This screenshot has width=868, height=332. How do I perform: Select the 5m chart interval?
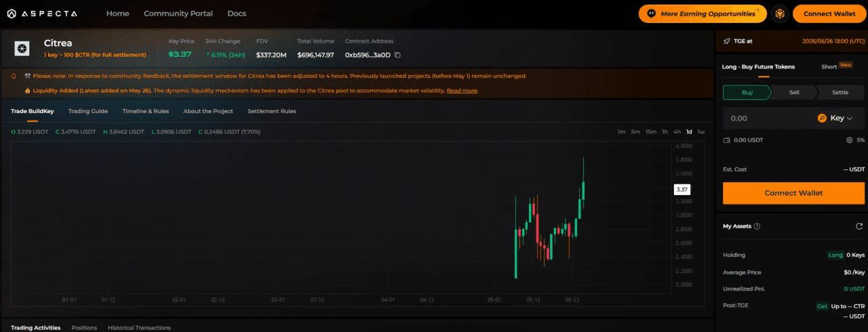point(635,131)
